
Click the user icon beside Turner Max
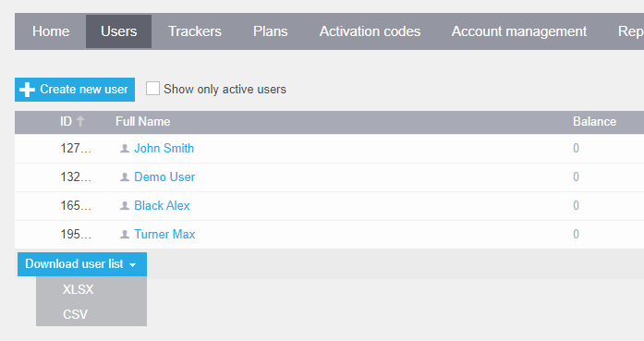point(125,235)
